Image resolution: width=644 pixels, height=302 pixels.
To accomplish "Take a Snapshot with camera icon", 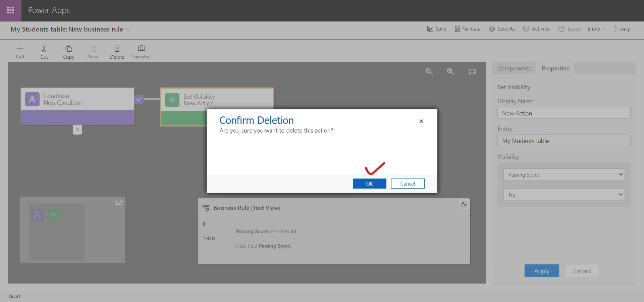I will (141, 49).
